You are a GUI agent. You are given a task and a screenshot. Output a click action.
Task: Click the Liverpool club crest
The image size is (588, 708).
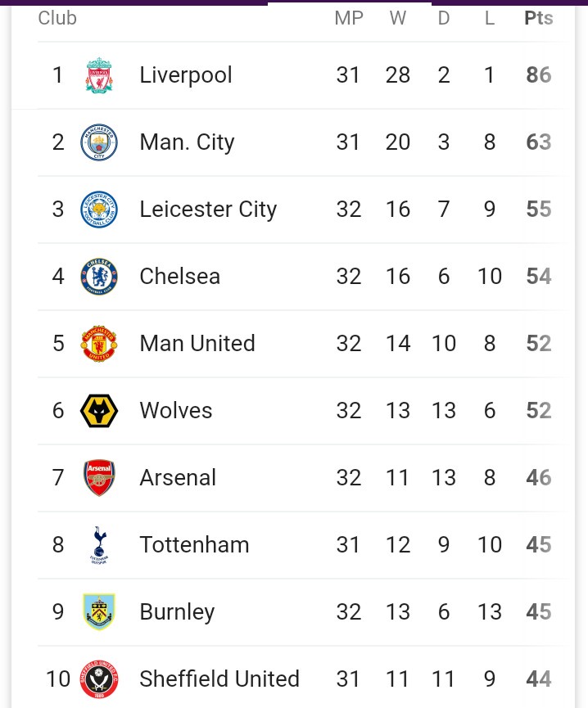[99, 75]
